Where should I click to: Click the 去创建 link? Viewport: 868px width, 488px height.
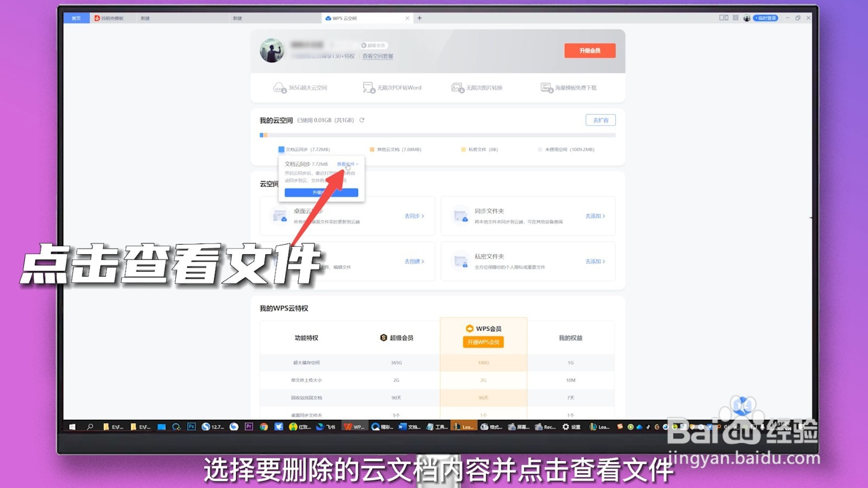coord(414,261)
